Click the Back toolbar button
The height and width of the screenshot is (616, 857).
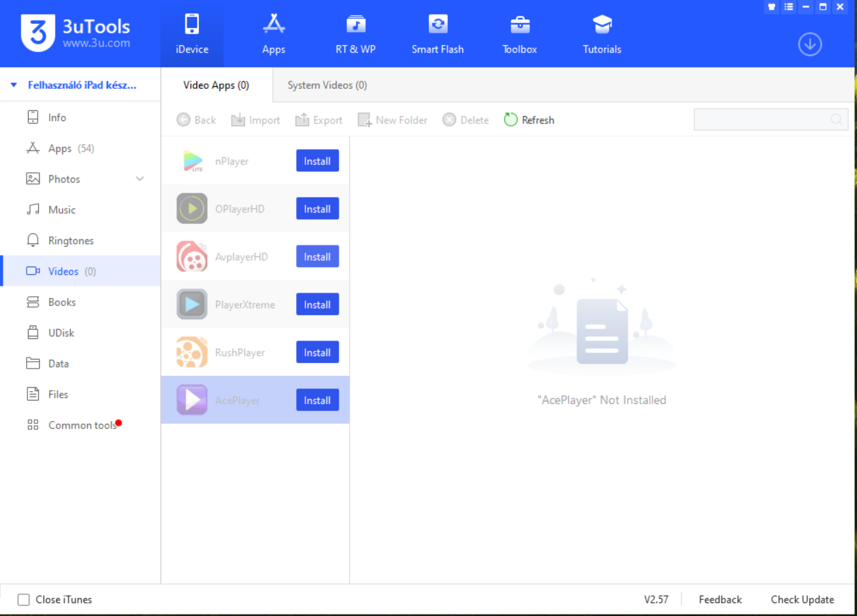click(196, 120)
